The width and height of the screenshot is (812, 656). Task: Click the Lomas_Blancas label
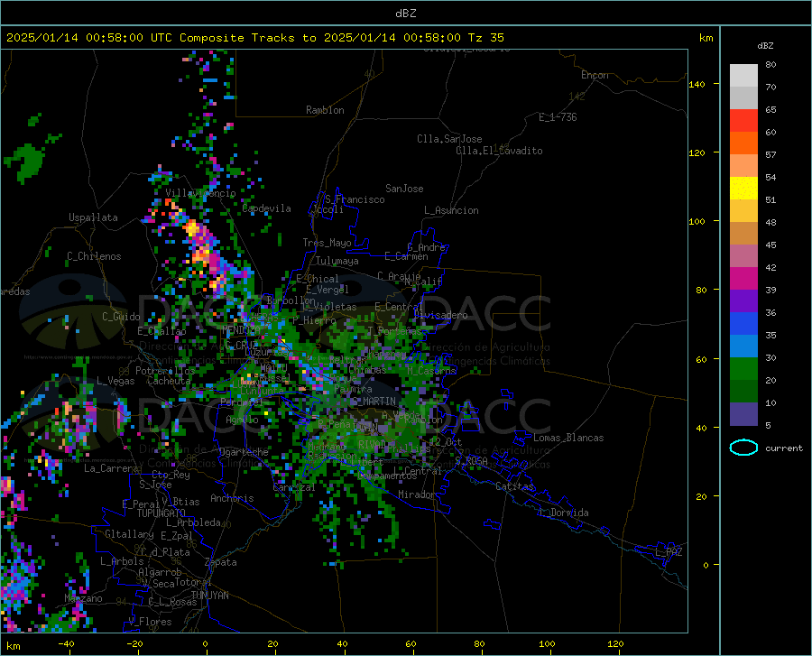(x=568, y=438)
